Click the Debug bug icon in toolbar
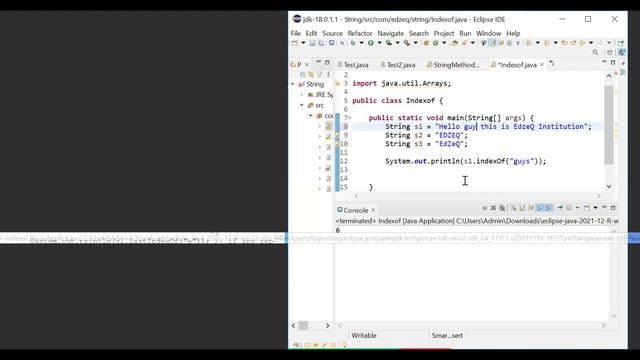 click(x=353, y=43)
